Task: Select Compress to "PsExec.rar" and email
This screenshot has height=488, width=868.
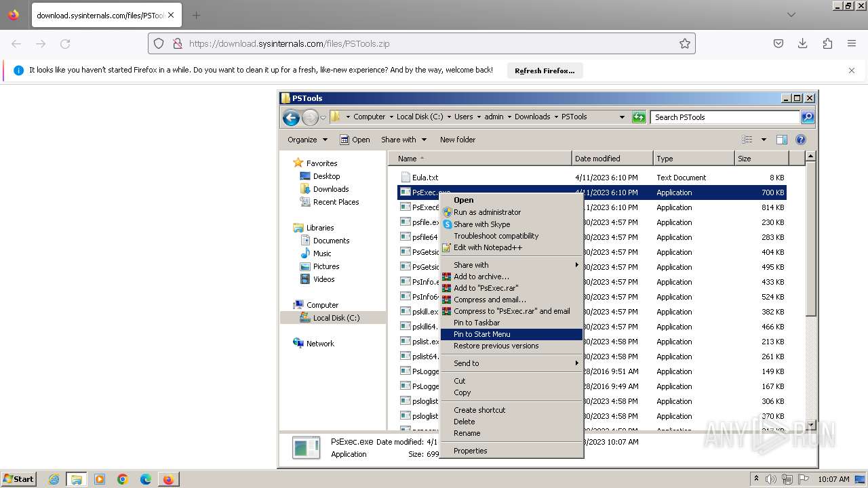Action: (511, 311)
